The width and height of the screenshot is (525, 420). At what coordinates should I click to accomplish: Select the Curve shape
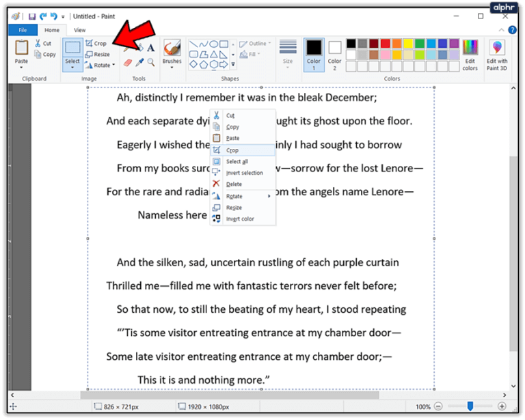click(204, 44)
